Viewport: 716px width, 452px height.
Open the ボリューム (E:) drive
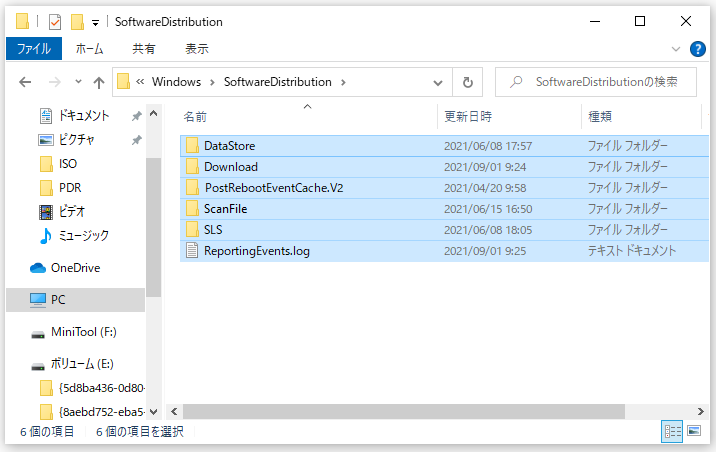coord(82,364)
